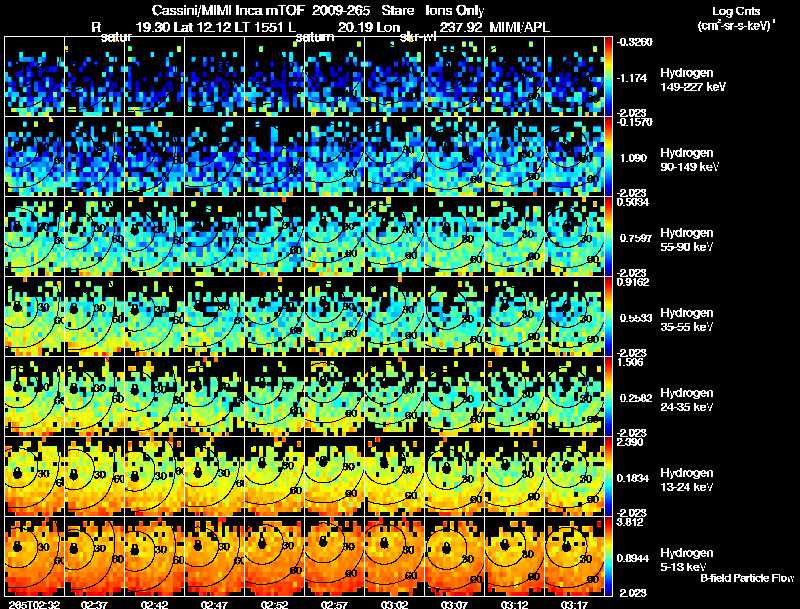Open the 149-227 keV image at 02:37
800x609 pixels.
[x=94, y=76]
